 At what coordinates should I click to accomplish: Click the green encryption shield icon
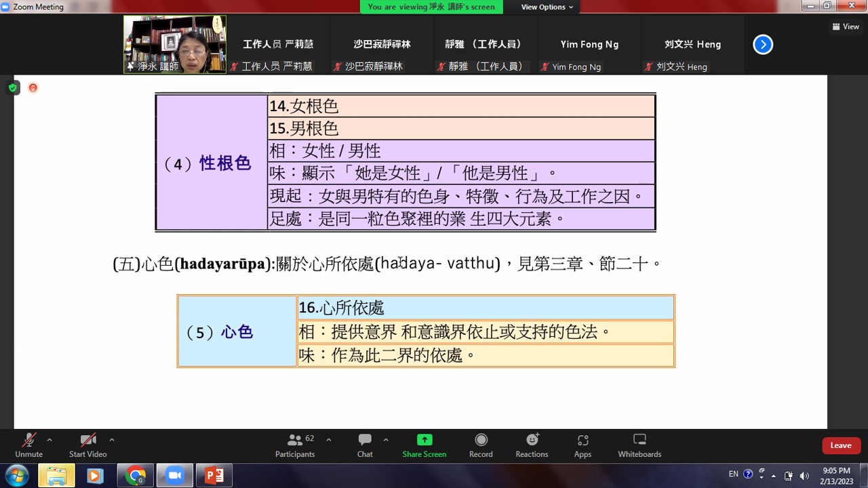coord(13,87)
